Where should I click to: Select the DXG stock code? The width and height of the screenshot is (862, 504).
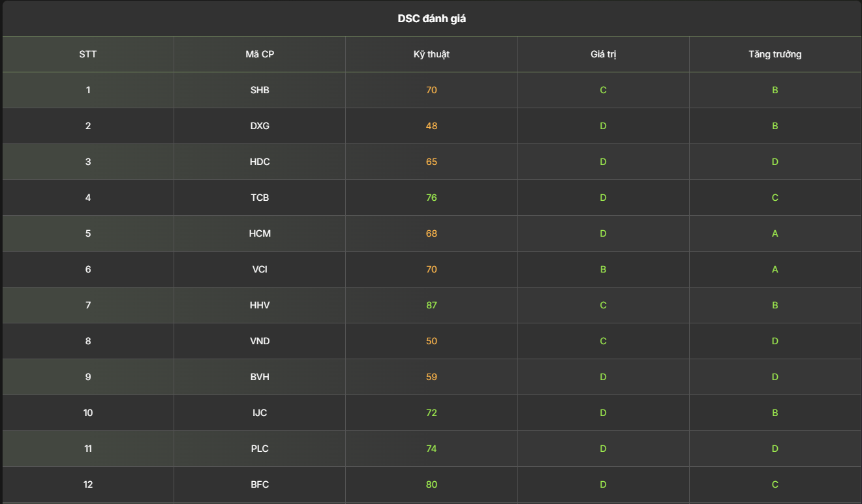click(260, 126)
